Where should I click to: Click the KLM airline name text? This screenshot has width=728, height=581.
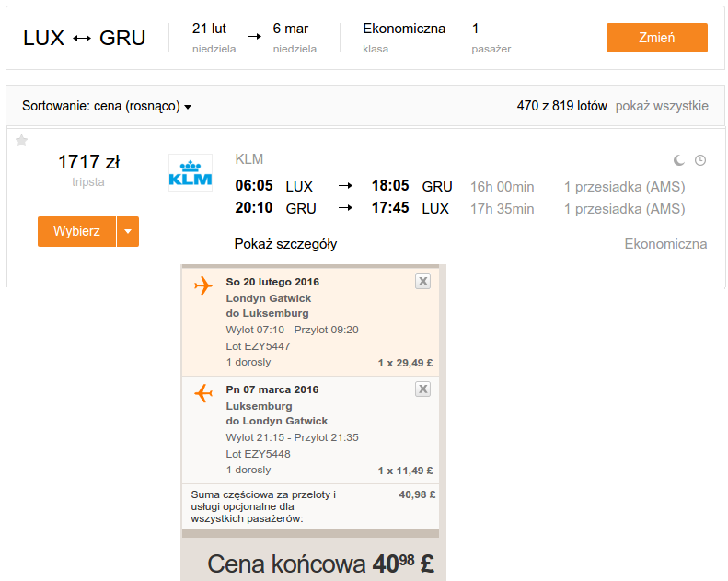[249, 159]
